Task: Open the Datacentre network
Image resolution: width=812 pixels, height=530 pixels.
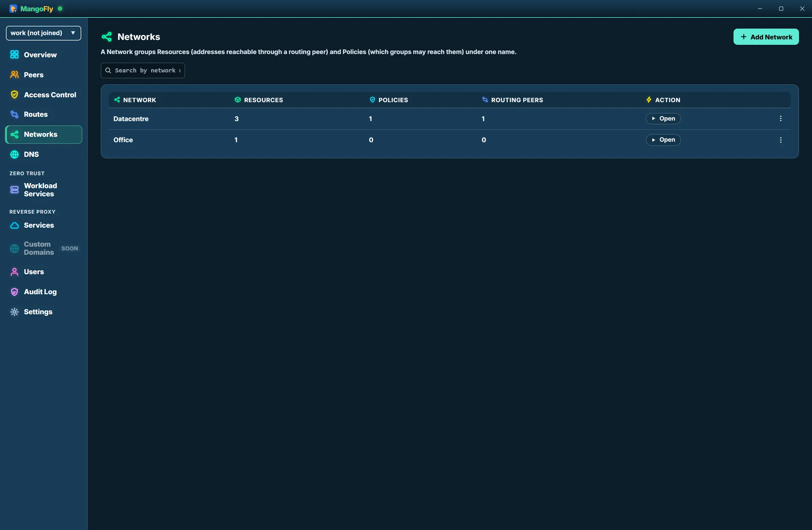Action: pos(663,119)
